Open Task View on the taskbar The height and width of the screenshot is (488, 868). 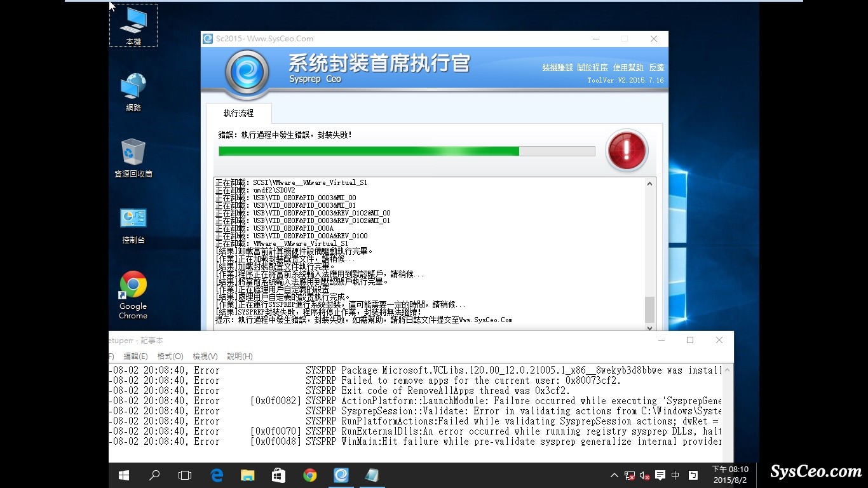[x=185, y=475]
